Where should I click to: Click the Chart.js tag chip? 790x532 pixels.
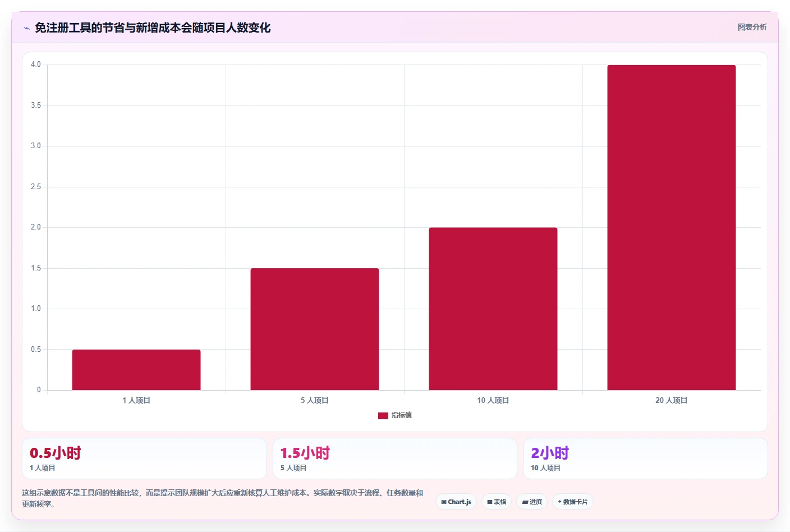(x=456, y=502)
